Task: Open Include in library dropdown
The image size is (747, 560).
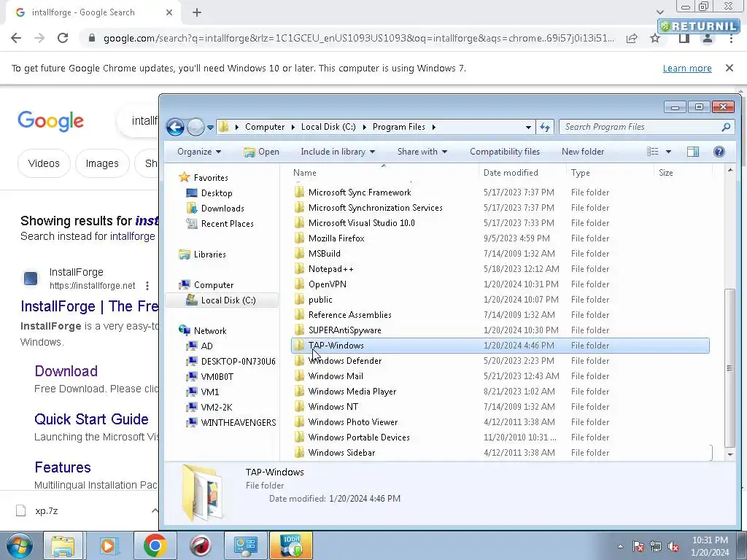Action: tap(338, 152)
